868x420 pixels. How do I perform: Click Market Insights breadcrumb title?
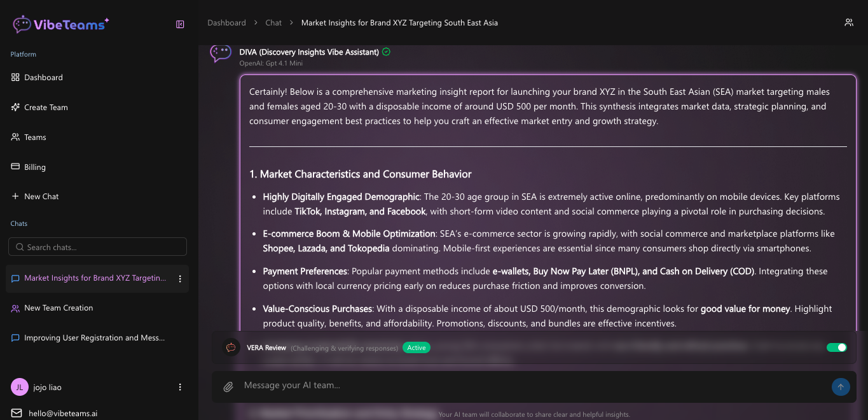[x=399, y=23]
